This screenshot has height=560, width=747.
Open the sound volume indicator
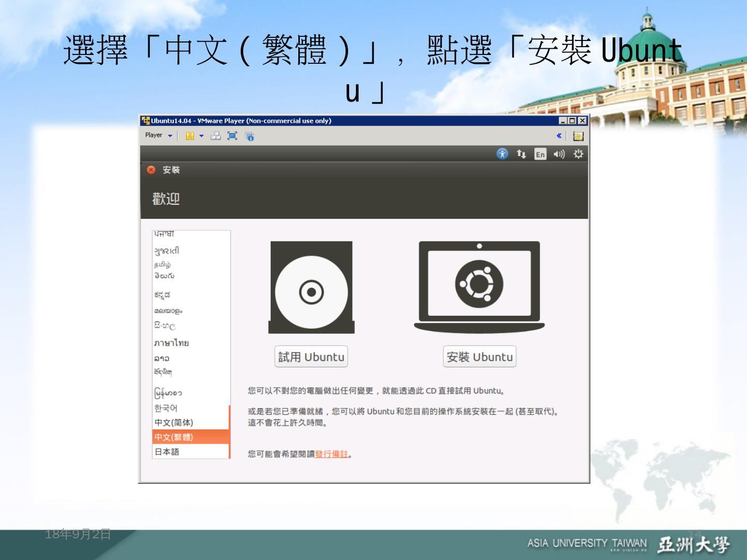559,154
